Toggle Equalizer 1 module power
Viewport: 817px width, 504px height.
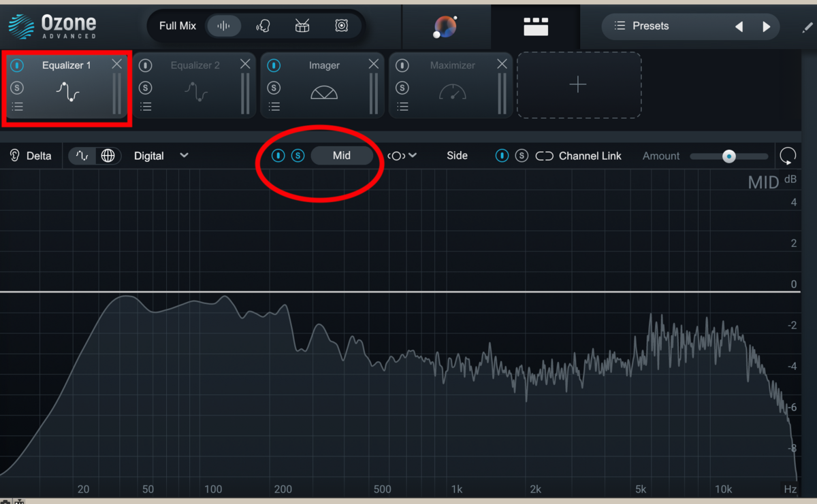click(x=17, y=66)
